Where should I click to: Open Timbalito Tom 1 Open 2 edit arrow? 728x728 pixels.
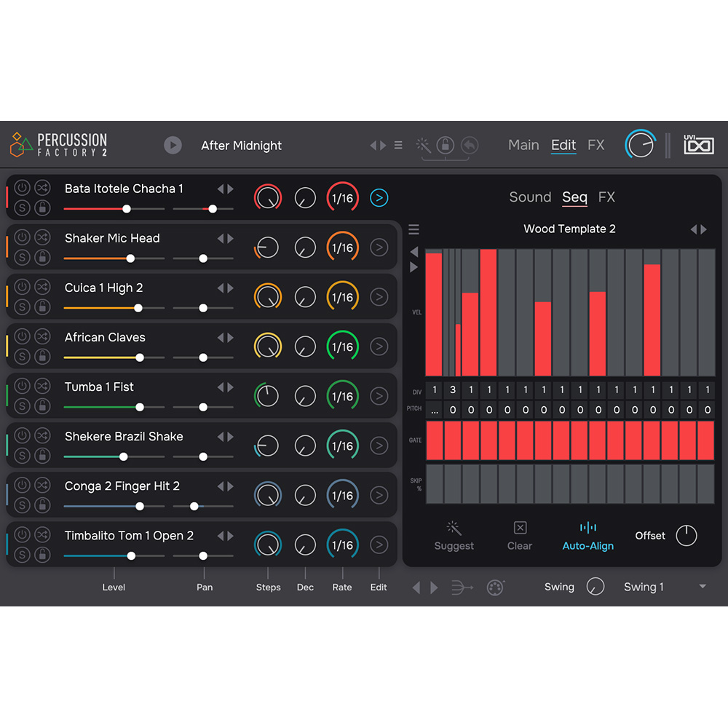point(379,545)
